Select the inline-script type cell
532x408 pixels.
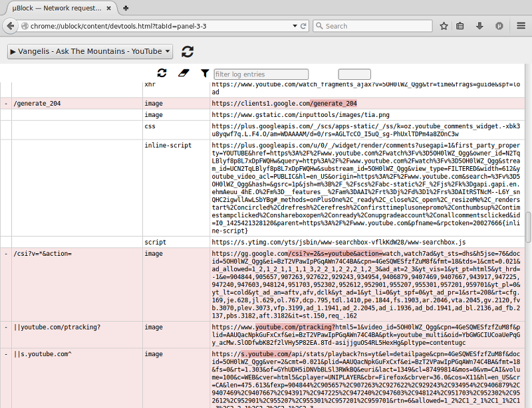click(x=176, y=188)
